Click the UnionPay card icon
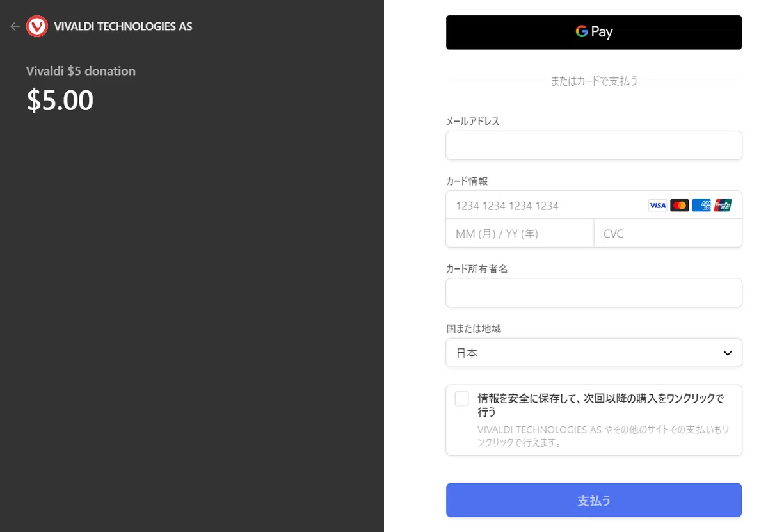The width and height of the screenshot is (768, 532). pyautogui.click(x=723, y=206)
